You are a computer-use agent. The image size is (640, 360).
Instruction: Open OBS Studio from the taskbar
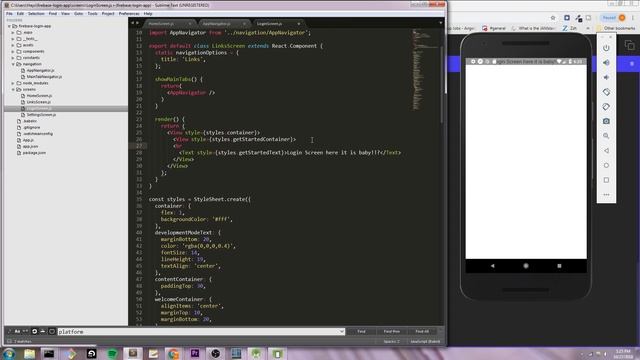coord(216,353)
